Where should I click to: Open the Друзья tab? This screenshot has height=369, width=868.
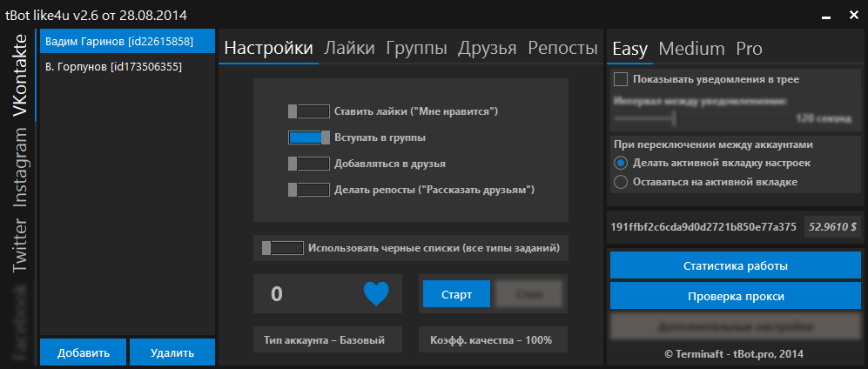tap(488, 48)
